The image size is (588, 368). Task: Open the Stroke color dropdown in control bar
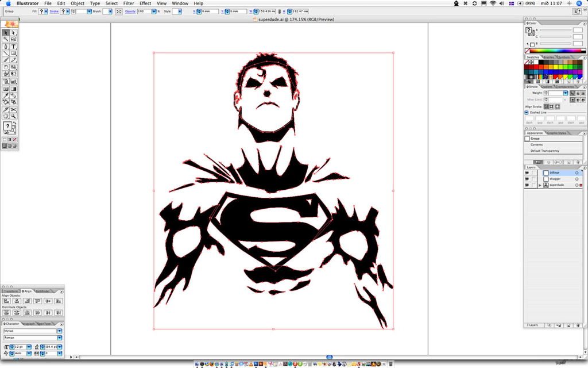68,11
